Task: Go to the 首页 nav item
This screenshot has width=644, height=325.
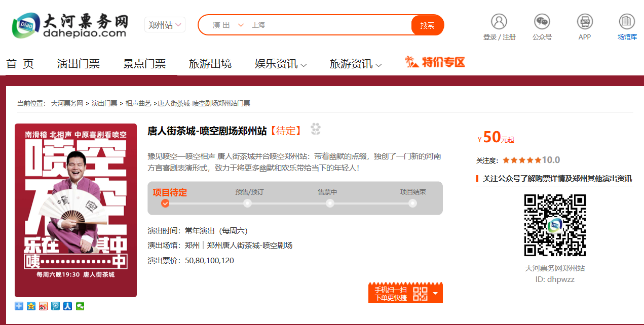Action: click(20, 64)
